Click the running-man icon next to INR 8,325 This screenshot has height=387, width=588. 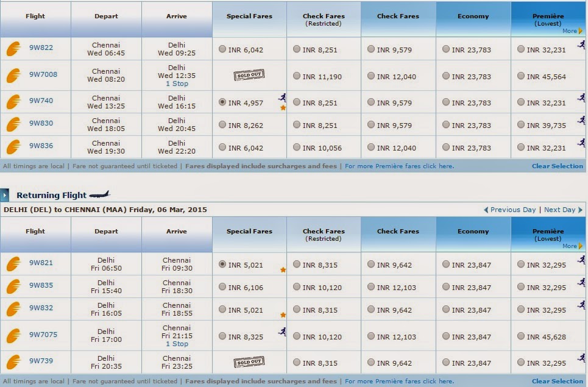point(282,331)
